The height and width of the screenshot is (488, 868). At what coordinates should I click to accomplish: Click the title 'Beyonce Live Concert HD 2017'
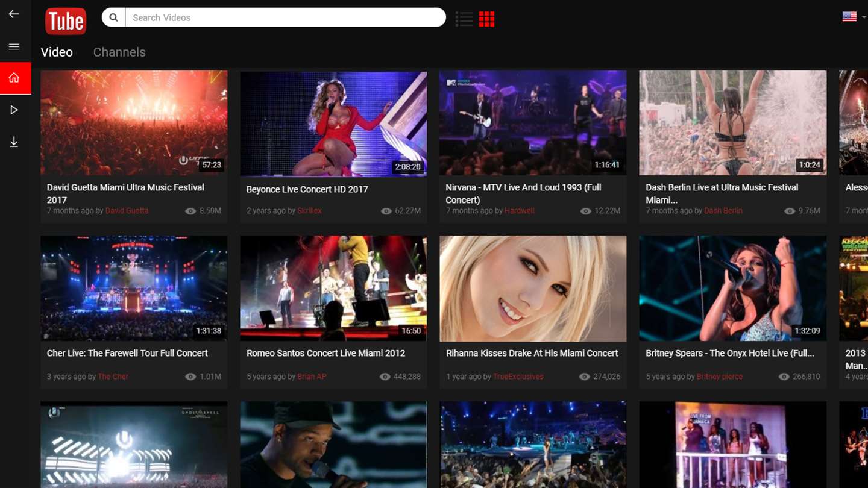pyautogui.click(x=307, y=189)
